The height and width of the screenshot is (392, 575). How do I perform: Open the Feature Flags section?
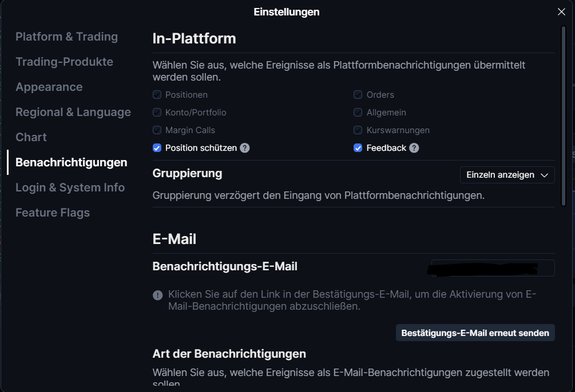point(53,213)
